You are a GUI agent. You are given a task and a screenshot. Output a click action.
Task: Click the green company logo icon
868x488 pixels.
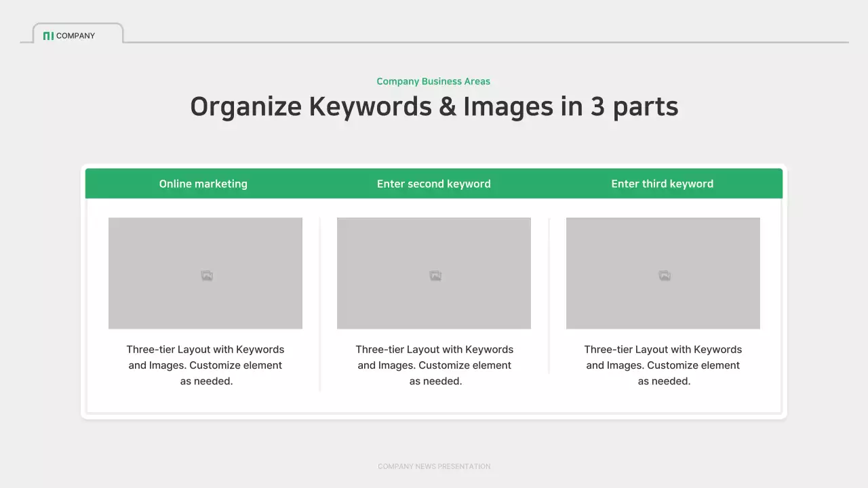[48, 35]
